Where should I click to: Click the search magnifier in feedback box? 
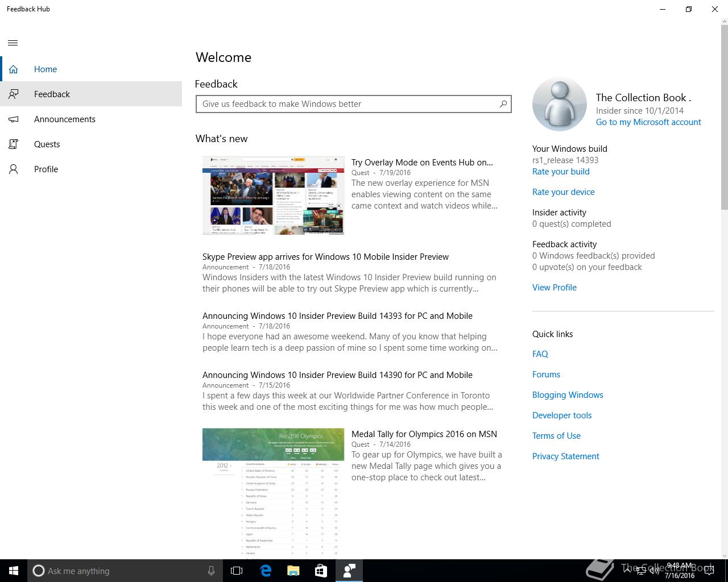pos(503,104)
